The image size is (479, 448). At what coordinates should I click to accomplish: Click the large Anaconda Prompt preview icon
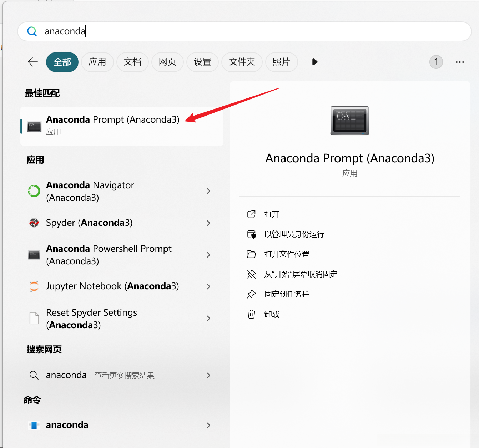click(350, 121)
